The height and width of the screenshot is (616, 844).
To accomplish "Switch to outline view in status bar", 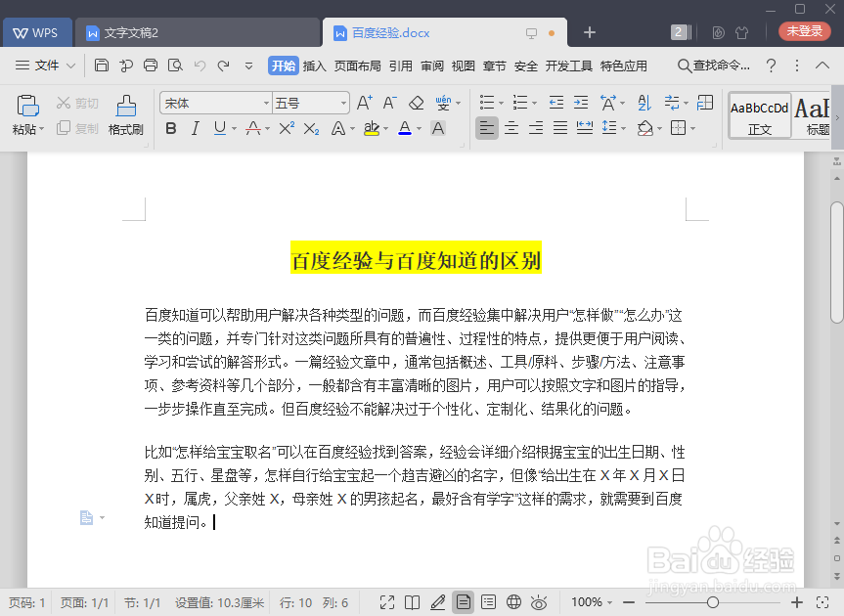I will pyautogui.click(x=488, y=602).
